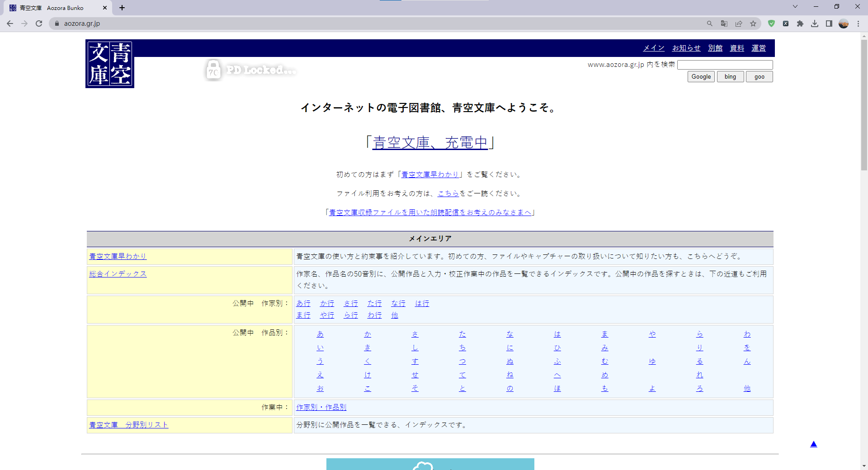Open the Chrome three-dot menu

click(x=858, y=23)
